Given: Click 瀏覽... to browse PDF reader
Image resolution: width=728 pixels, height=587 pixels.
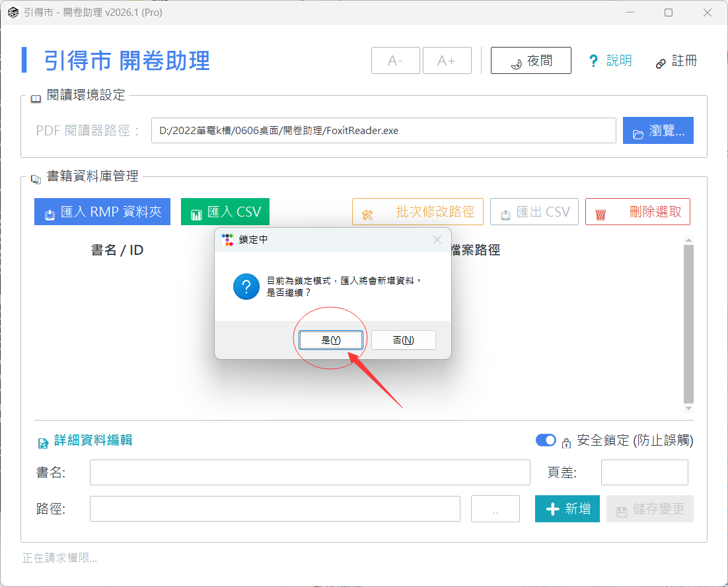Looking at the screenshot, I should click(x=658, y=131).
